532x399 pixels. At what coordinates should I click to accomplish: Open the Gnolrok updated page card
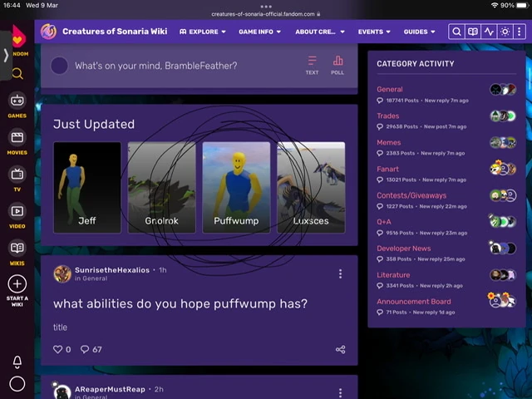[162, 187]
